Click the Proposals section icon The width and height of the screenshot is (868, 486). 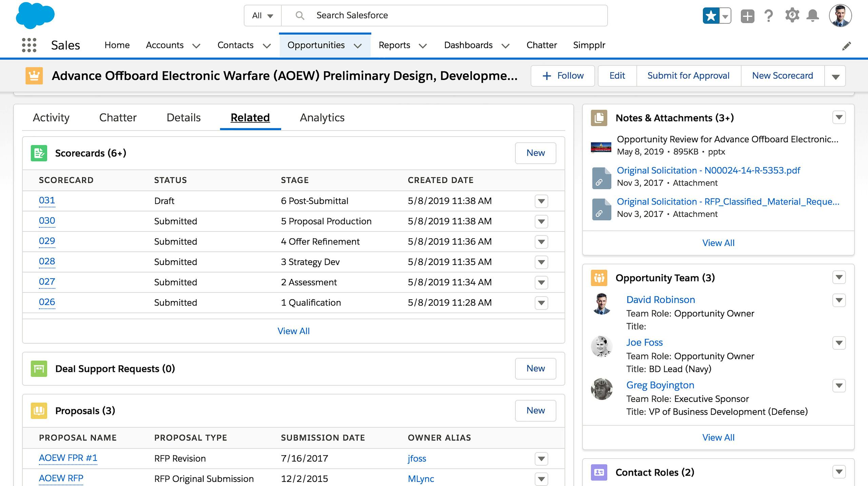point(39,411)
